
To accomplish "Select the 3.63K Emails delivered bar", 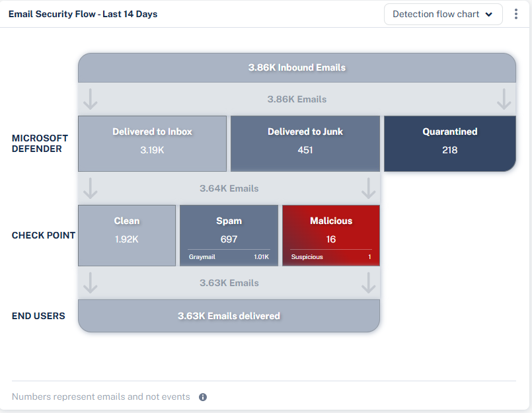I will (x=229, y=316).
